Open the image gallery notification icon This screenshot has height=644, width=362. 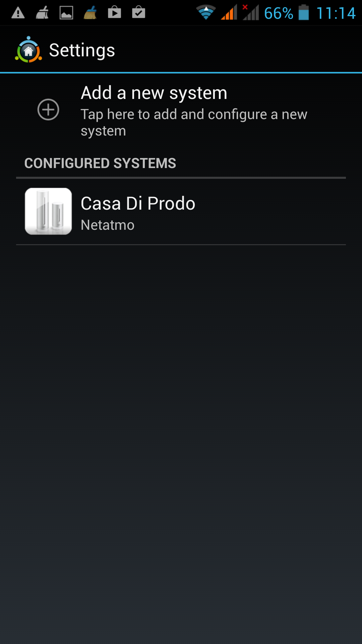coord(66,13)
